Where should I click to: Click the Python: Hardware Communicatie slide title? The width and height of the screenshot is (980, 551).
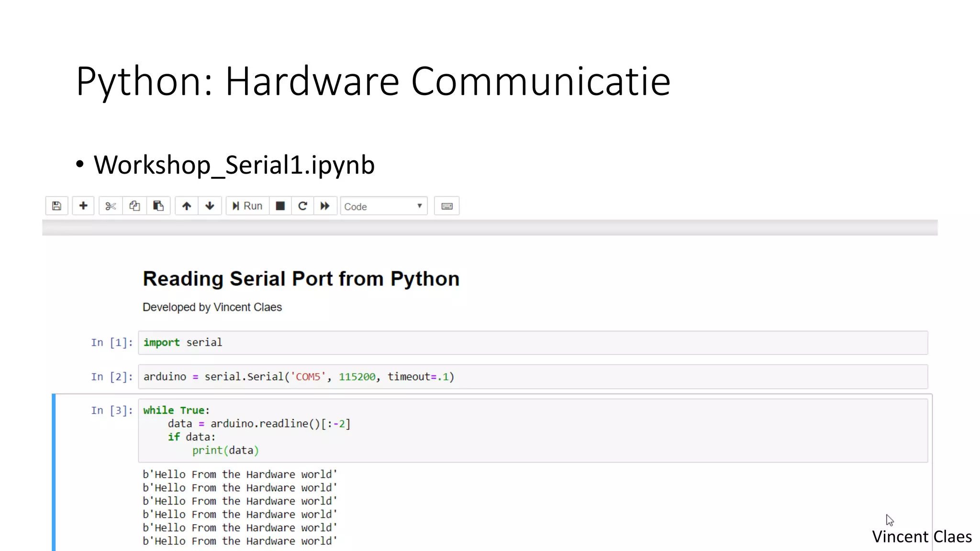[x=373, y=81]
